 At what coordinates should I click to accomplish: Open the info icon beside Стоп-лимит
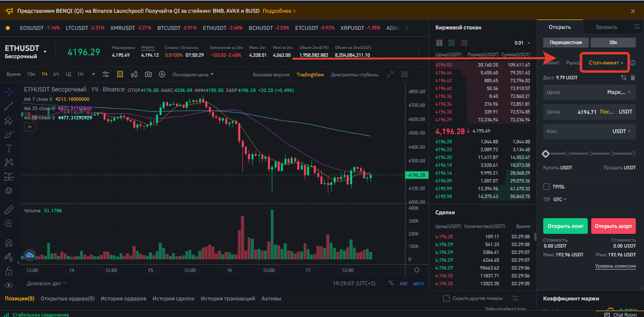coord(633,63)
